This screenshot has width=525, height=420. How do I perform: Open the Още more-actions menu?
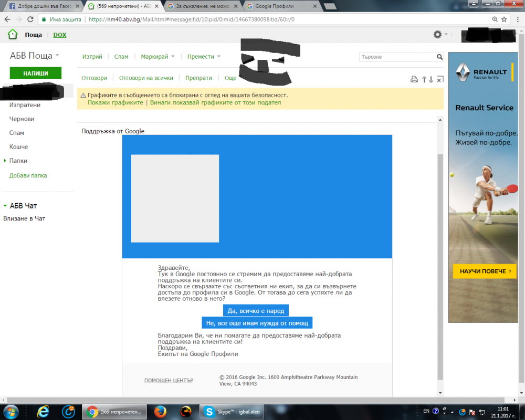pos(230,78)
